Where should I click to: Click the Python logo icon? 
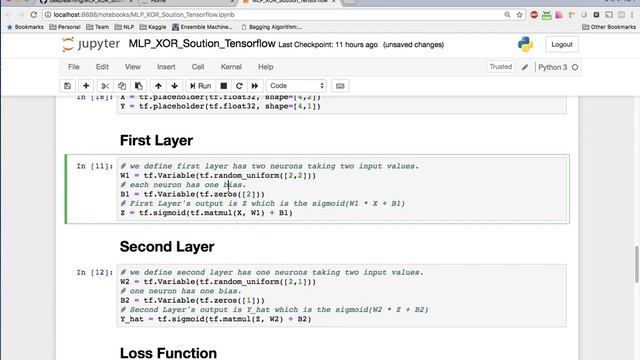click(526, 44)
